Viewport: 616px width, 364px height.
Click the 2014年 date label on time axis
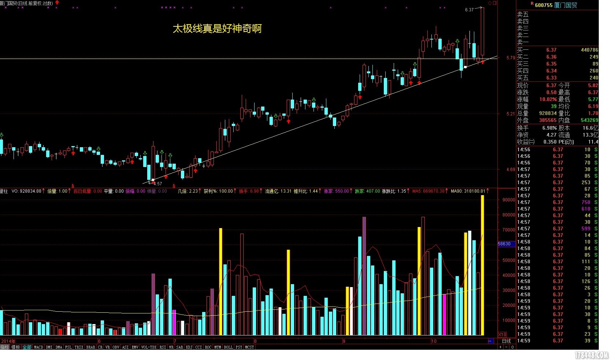[8, 341]
